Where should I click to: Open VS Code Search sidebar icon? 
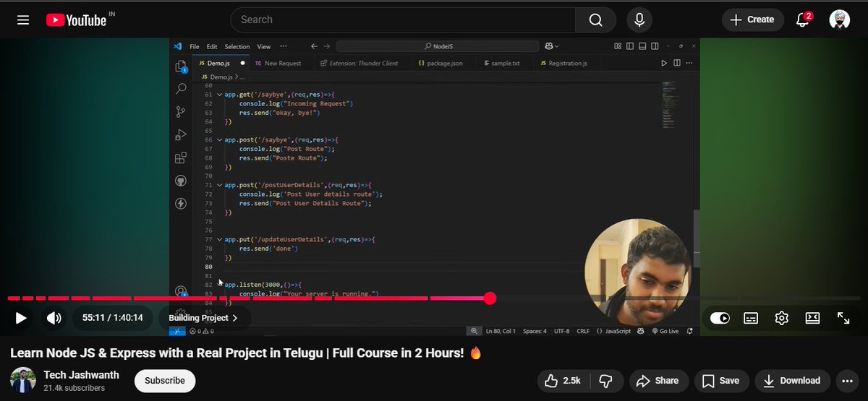pyautogui.click(x=181, y=89)
